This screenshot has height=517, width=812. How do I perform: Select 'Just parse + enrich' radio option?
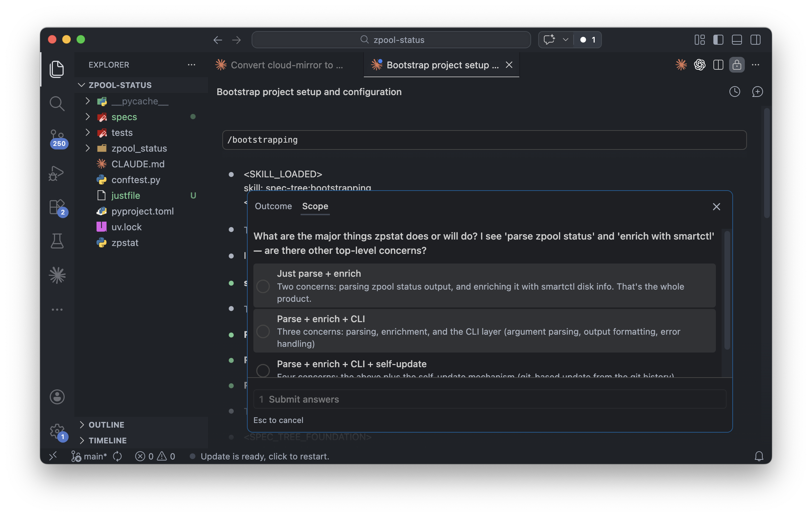click(263, 286)
